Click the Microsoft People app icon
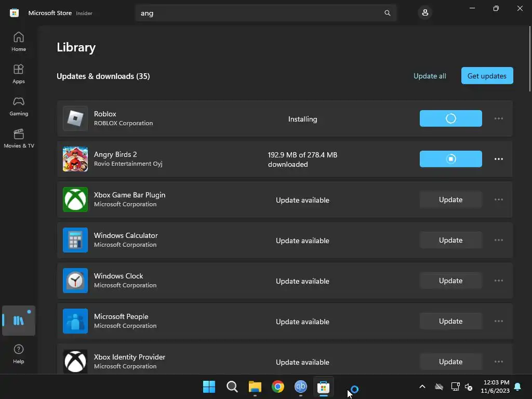Screen dimensions: 532x399 click(x=75, y=321)
